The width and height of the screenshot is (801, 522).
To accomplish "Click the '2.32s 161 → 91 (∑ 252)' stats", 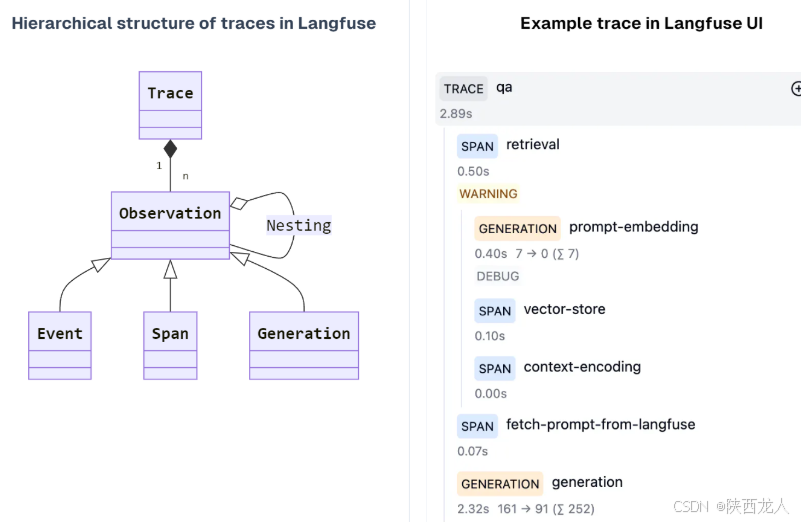I will (526, 509).
